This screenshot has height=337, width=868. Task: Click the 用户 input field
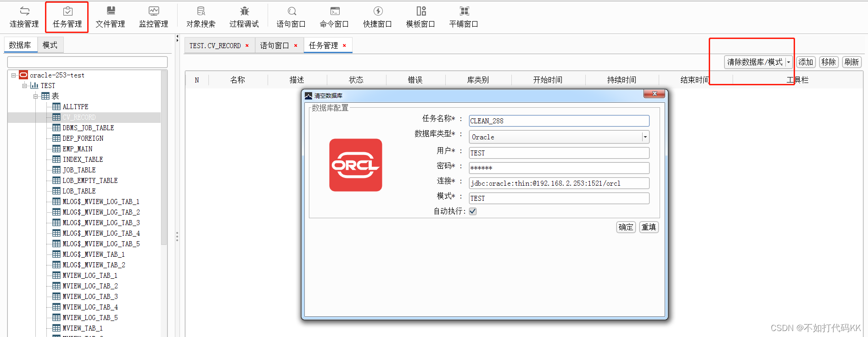559,153
